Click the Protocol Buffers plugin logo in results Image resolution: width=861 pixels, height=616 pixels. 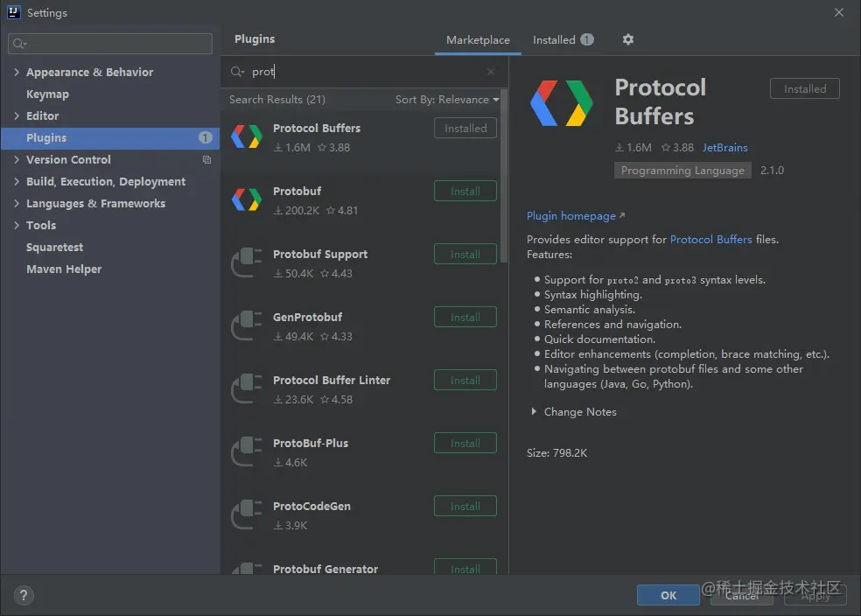[246, 136]
